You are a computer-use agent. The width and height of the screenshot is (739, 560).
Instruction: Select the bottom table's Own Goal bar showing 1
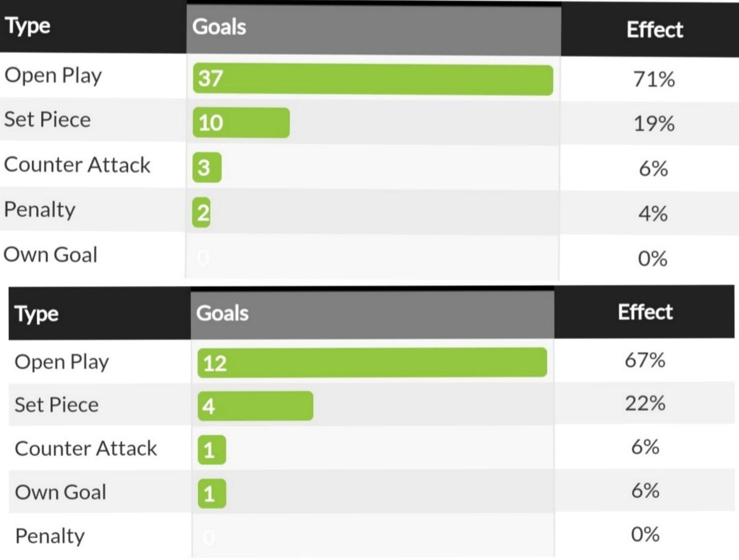211,494
